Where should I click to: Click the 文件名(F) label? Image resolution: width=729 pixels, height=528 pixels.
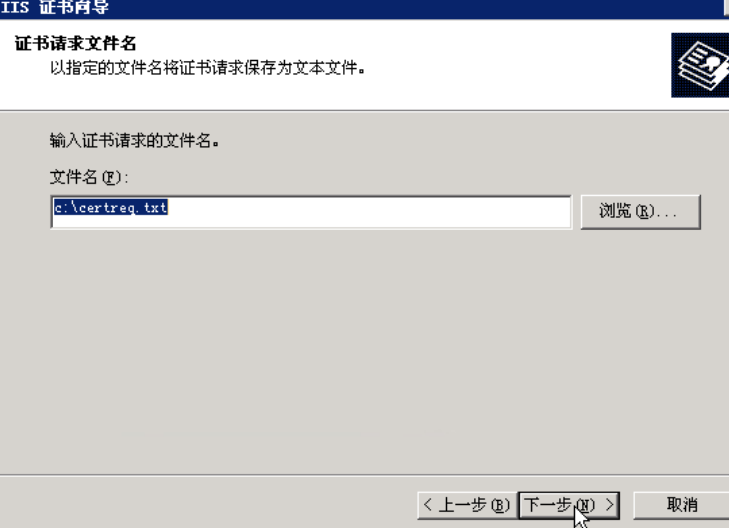[x=88, y=177]
